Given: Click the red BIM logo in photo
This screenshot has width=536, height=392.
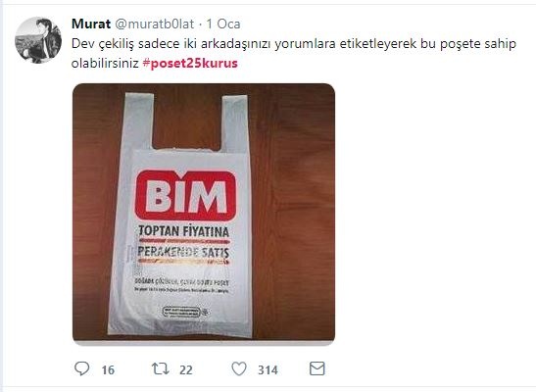Looking at the screenshot, I should [x=186, y=195].
